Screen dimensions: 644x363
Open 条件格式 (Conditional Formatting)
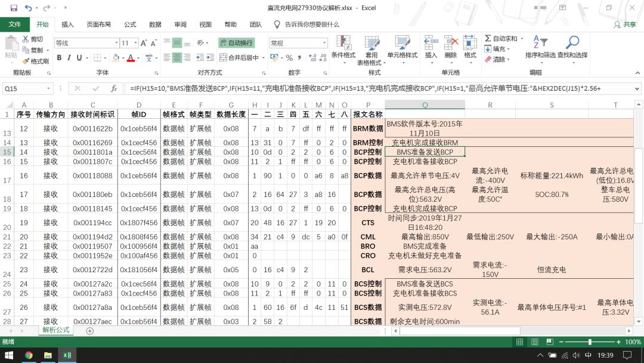pos(343,49)
